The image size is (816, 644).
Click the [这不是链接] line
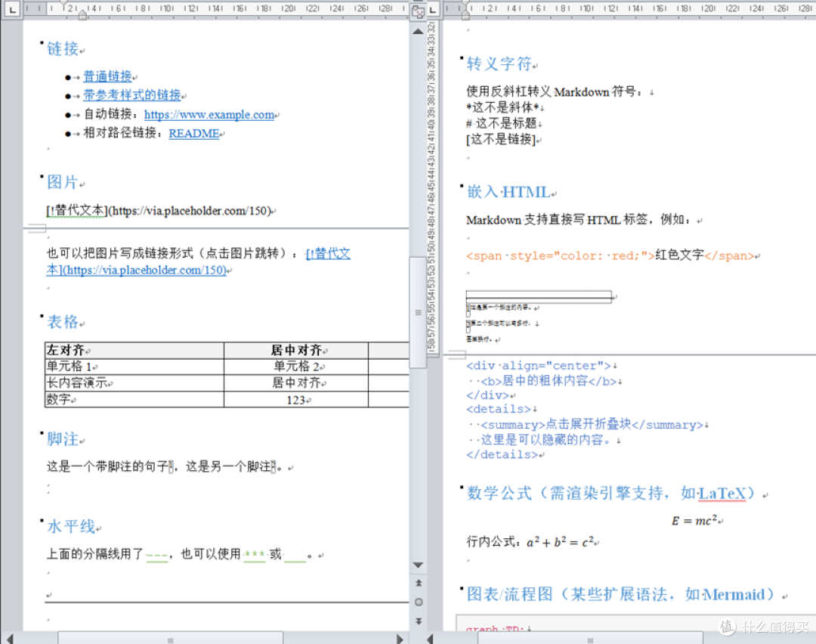pyautogui.click(x=501, y=140)
